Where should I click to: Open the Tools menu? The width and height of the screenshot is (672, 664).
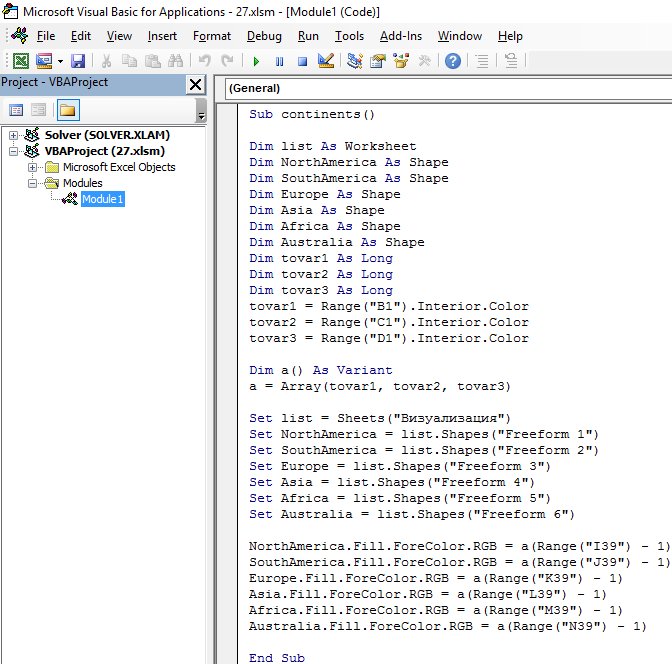[349, 36]
